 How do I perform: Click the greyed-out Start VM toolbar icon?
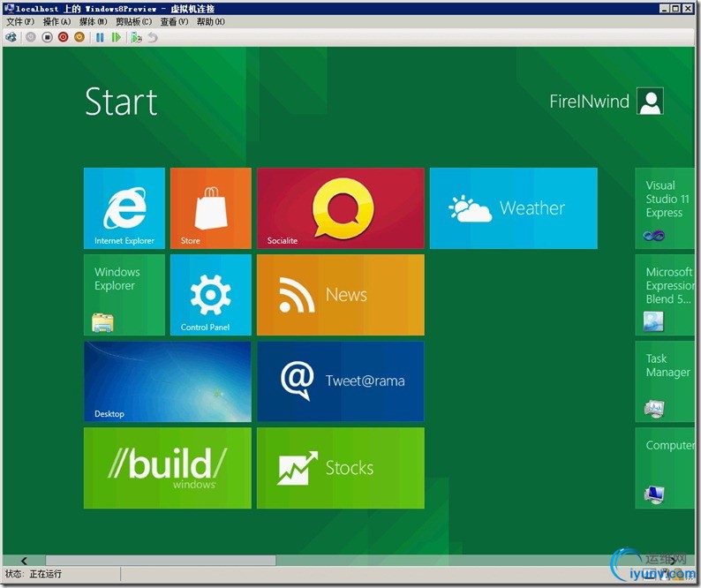point(30,38)
